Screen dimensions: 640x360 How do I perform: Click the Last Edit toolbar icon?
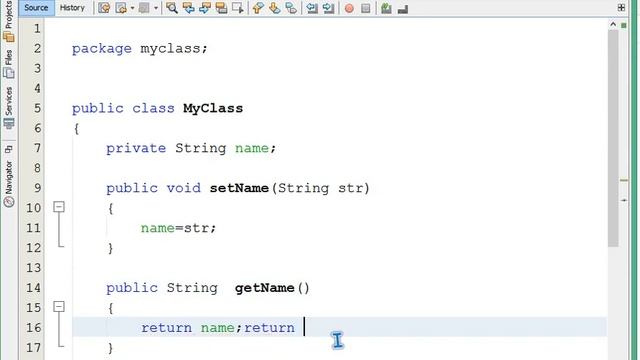pos(104,8)
